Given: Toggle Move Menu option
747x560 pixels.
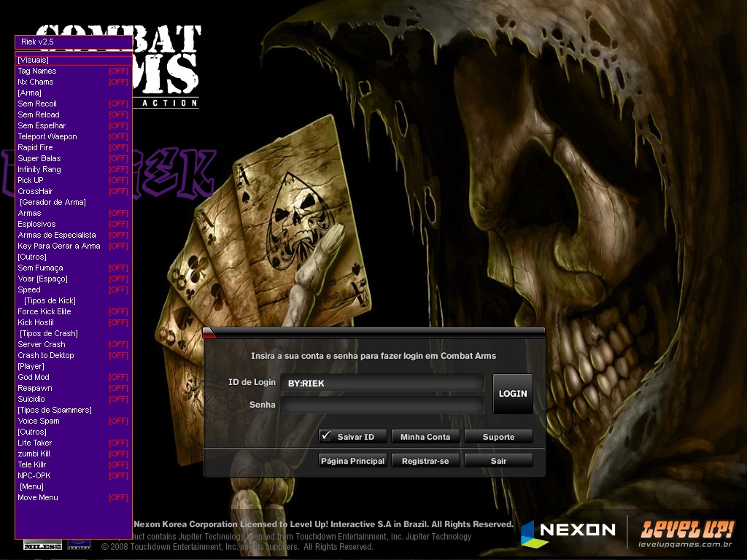Looking at the screenshot, I should point(74,498).
